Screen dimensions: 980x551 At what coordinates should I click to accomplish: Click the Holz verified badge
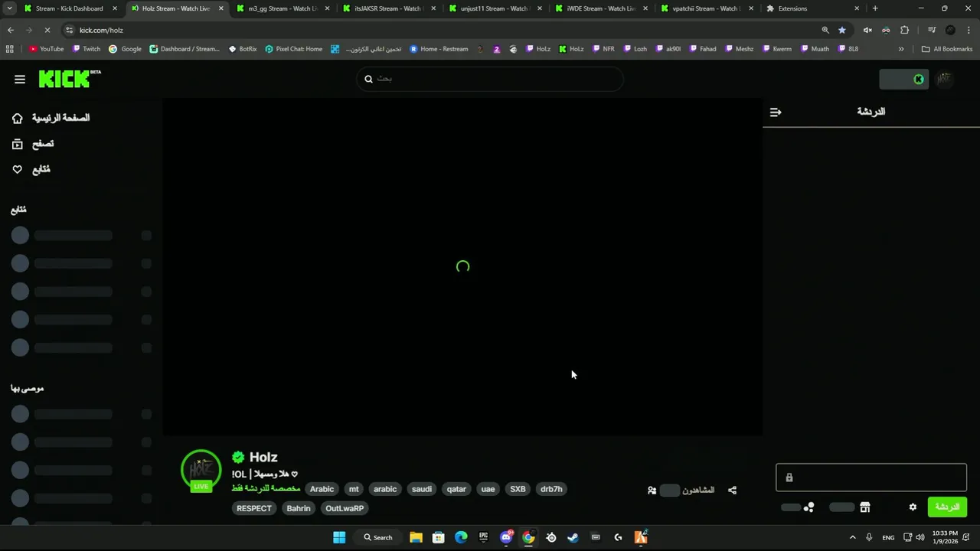point(238,457)
